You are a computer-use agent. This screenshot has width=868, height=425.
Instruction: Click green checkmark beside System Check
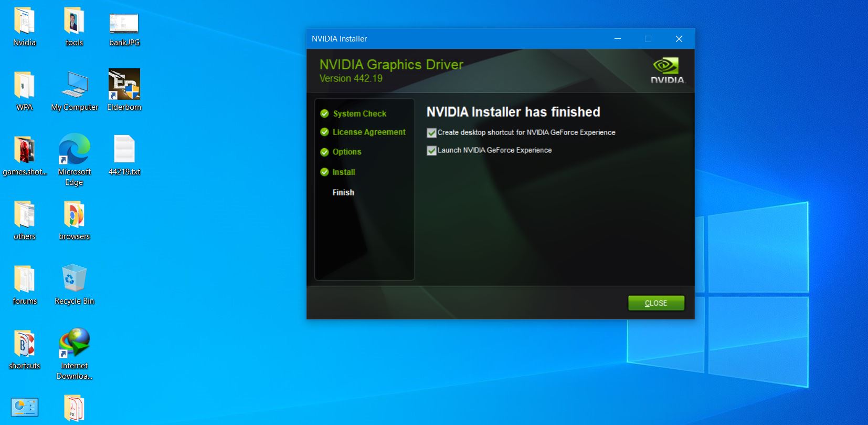(324, 113)
